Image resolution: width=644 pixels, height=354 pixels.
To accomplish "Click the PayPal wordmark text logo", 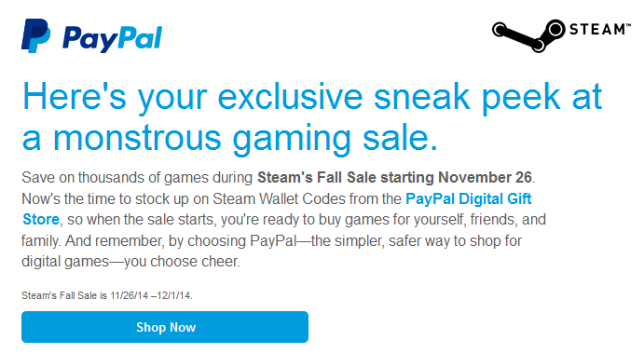I will click(112, 39).
